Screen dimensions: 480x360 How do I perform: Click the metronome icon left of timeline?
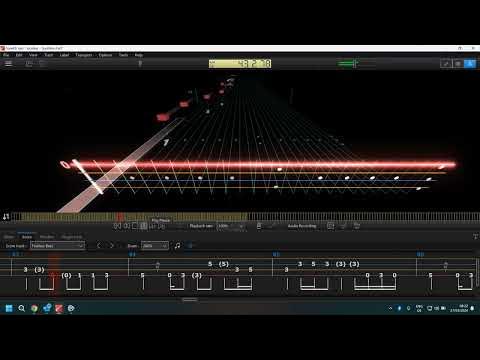click(x=6, y=217)
